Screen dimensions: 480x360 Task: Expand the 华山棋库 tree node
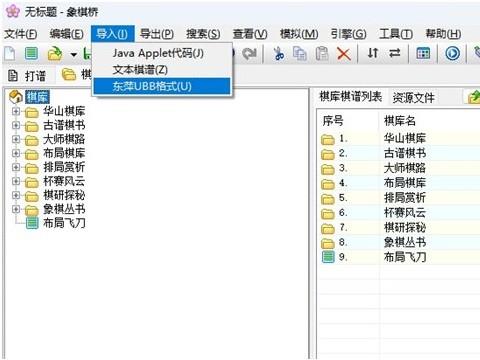[x=16, y=111]
